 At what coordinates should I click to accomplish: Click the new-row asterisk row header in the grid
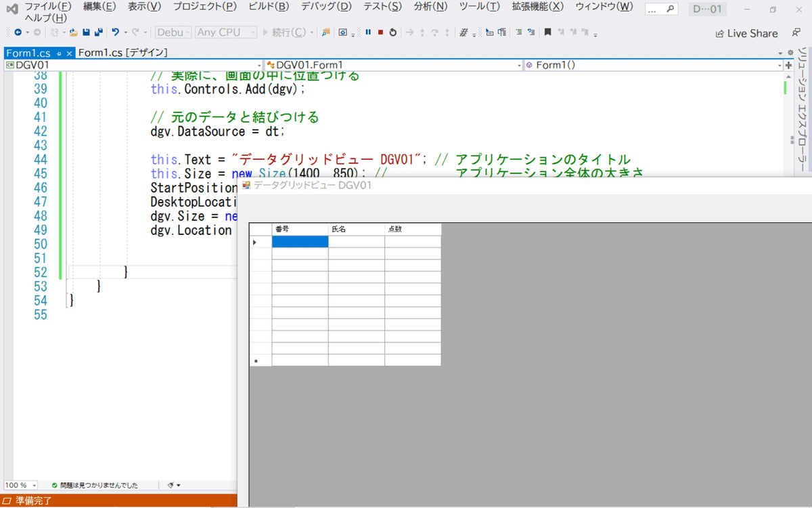pos(261,360)
